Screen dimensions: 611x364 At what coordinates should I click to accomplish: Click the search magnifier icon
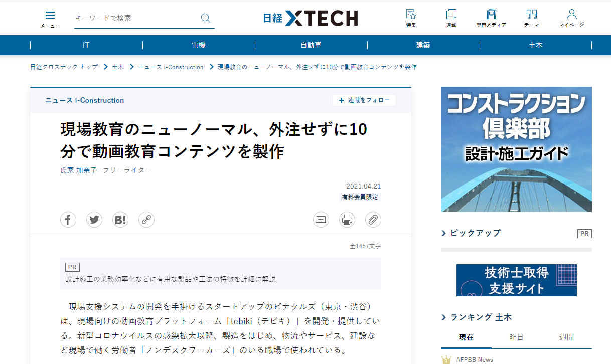pos(205,18)
